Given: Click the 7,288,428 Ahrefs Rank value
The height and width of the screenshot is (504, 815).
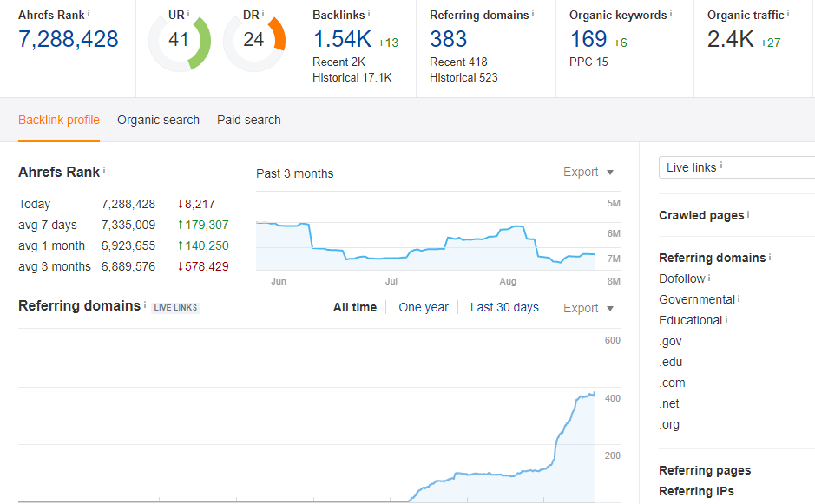Looking at the screenshot, I should 69,39.
